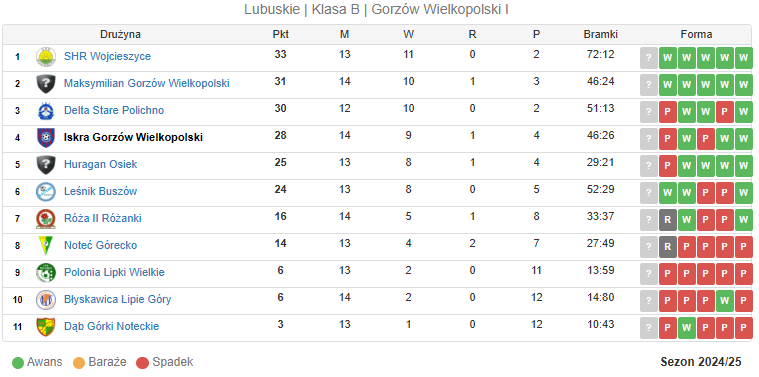Image resolution: width=759 pixels, height=377 pixels.
Task: Click the Noteć Górecko pennant logo
Action: (x=46, y=246)
